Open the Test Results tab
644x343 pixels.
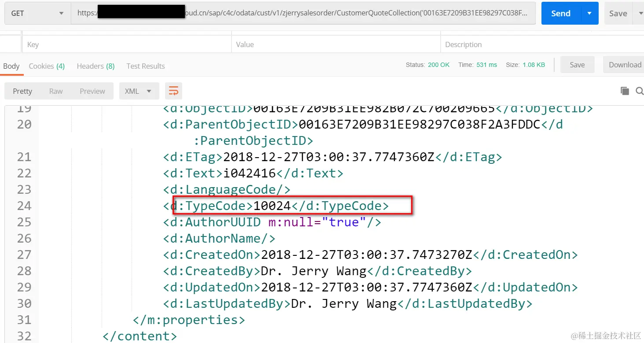click(146, 66)
